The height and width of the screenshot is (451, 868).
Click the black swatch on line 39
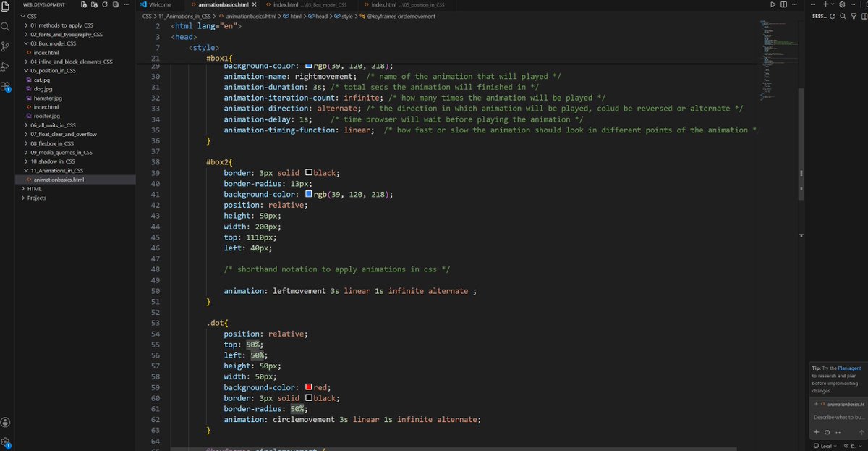[309, 173]
